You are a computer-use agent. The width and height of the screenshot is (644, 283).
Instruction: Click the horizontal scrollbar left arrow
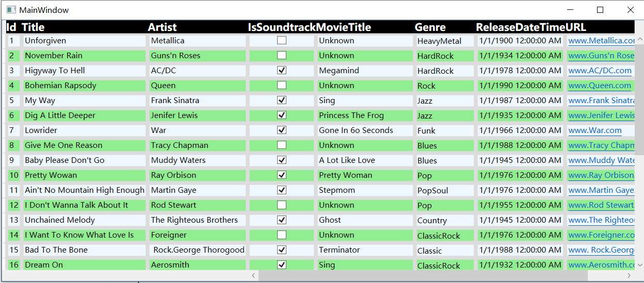click(x=253, y=276)
